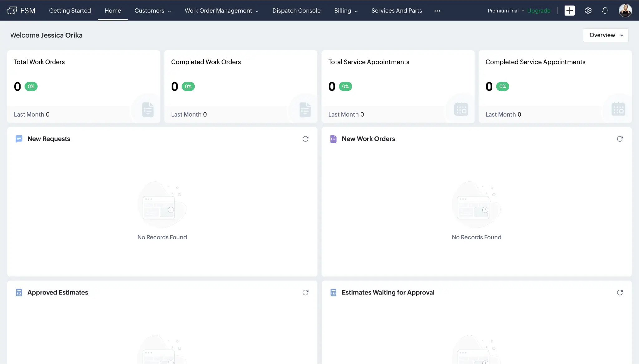Open the Dispatch Console tab
639x364 pixels.
(x=296, y=11)
